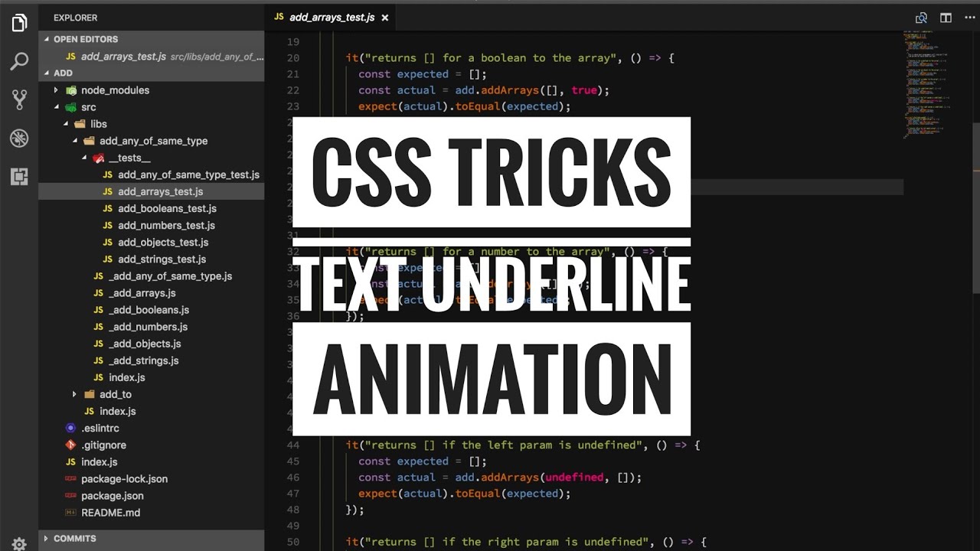Collapse the __tests__ folder
980x551 pixels.
click(83, 158)
